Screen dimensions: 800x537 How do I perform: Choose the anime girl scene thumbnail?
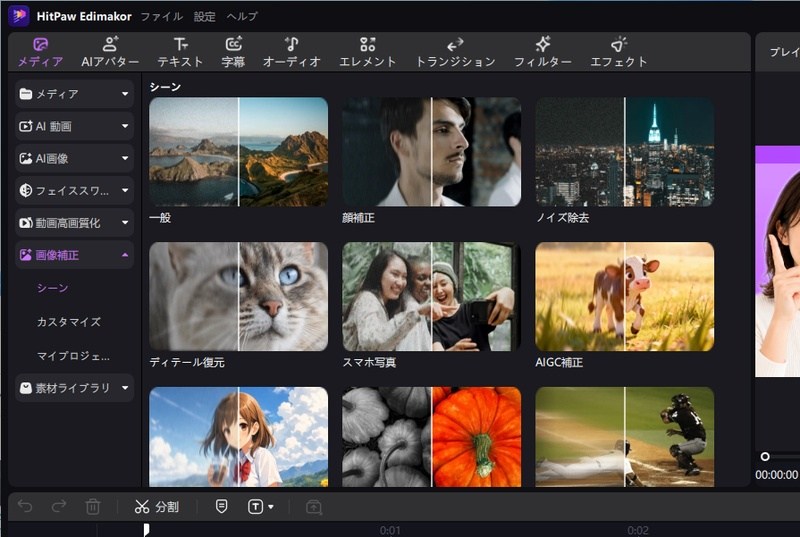238,437
